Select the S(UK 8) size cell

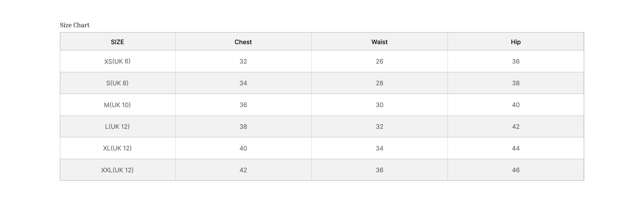pyautogui.click(x=117, y=83)
